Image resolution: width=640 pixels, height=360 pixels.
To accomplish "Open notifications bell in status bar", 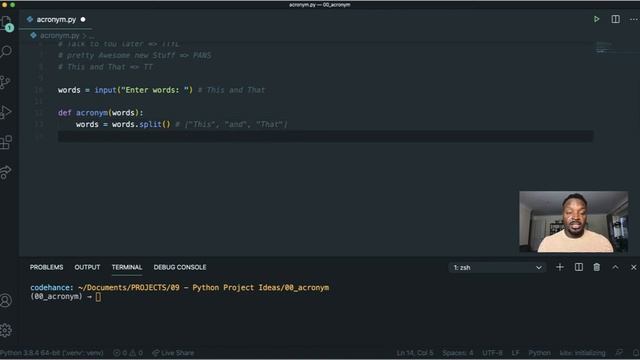I will point(636,353).
